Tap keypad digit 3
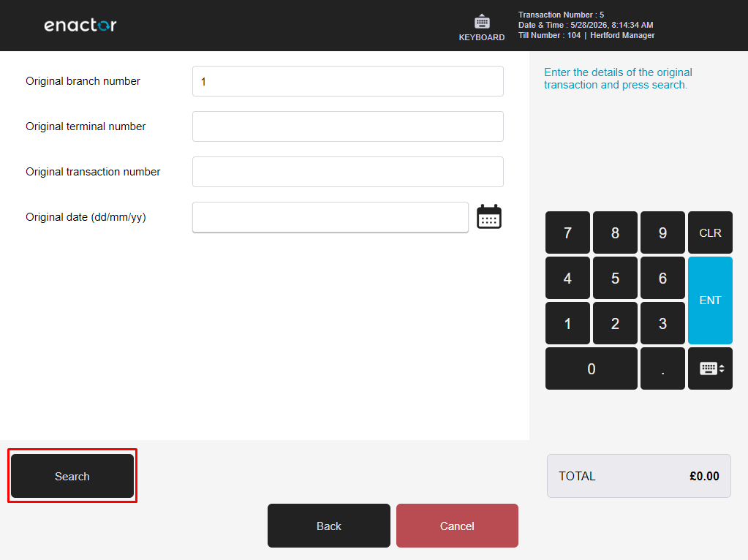The image size is (748, 560). [662, 323]
